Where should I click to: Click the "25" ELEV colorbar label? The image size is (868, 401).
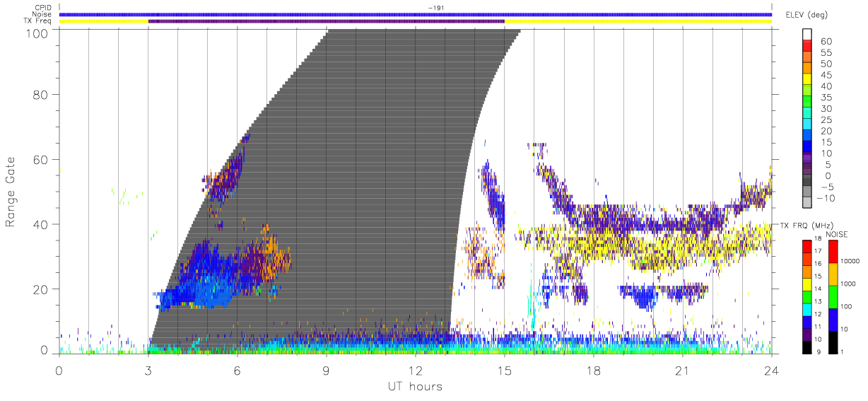pyautogui.click(x=826, y=120)
